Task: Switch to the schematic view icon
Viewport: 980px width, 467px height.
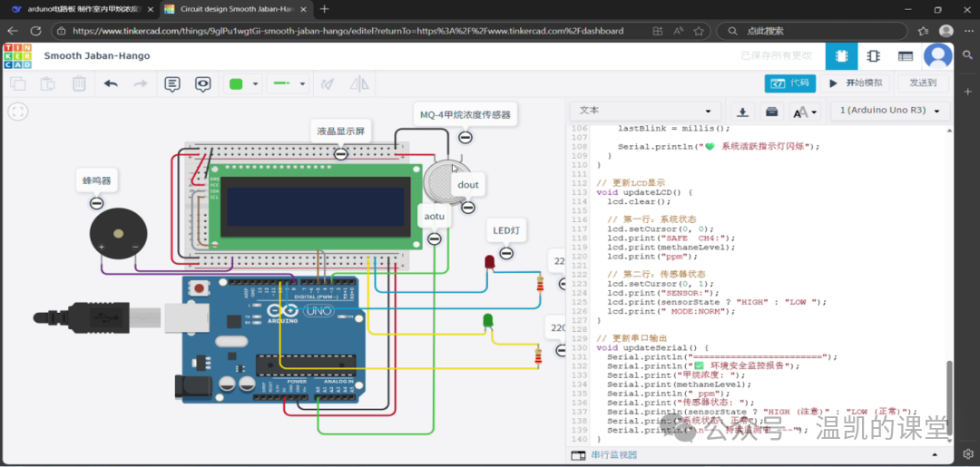Action: pos(873,56)
